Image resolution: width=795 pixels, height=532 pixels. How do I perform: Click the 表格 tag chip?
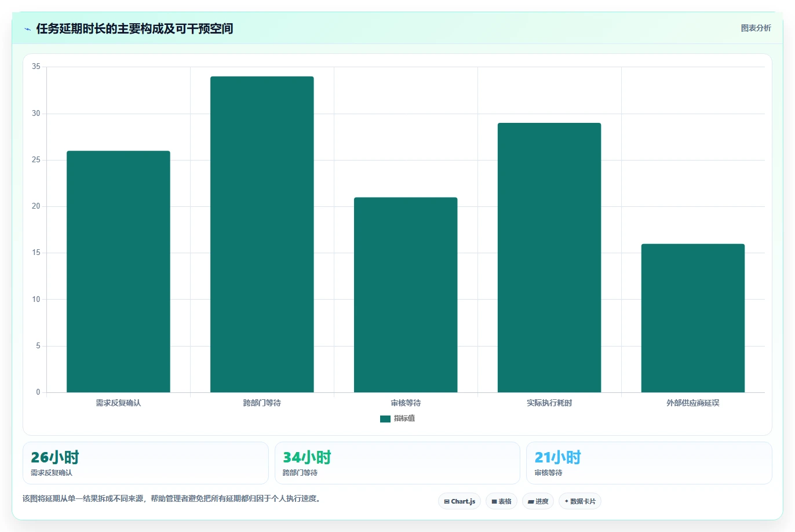[x=501, y=501]
